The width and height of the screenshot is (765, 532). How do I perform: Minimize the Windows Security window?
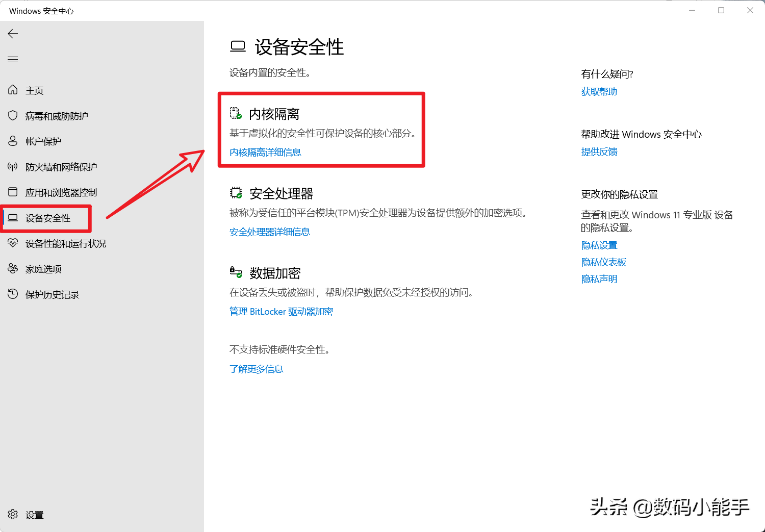pos(692,10)
